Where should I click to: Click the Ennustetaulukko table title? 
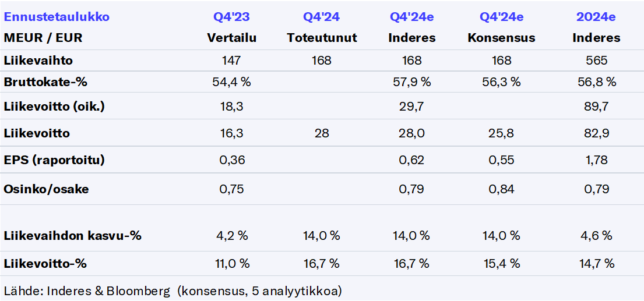[57, 17]
